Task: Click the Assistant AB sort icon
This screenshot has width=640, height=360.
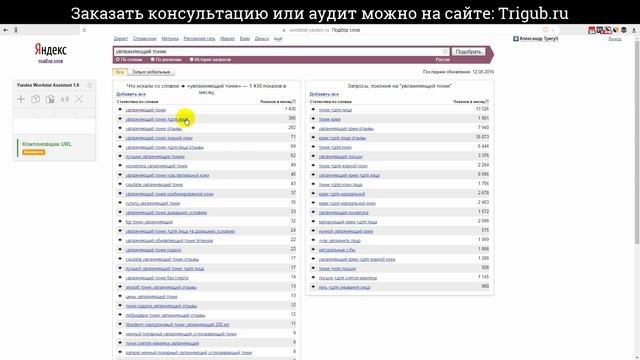Action: coord(64,99)
